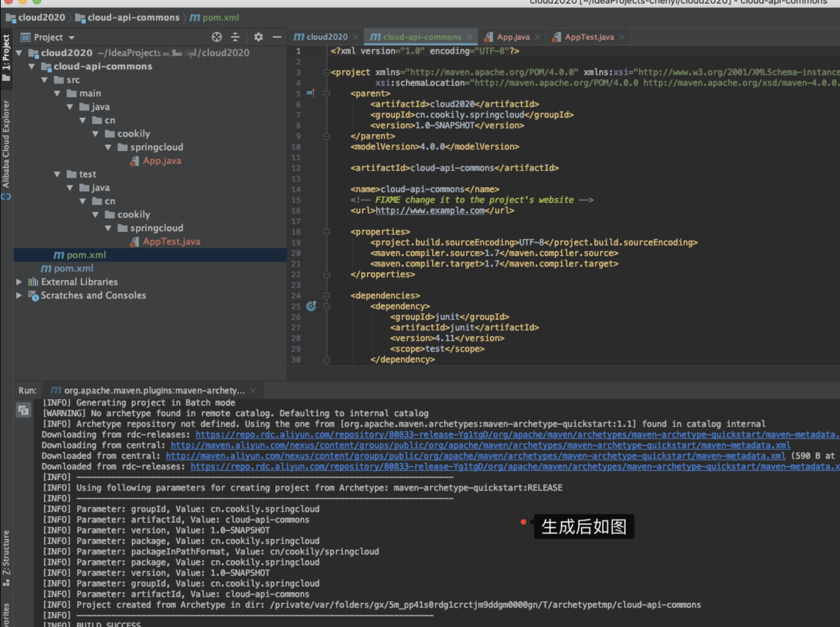
Task: Close the cloud-api-commons editor tab
Action: click(470, 37)
